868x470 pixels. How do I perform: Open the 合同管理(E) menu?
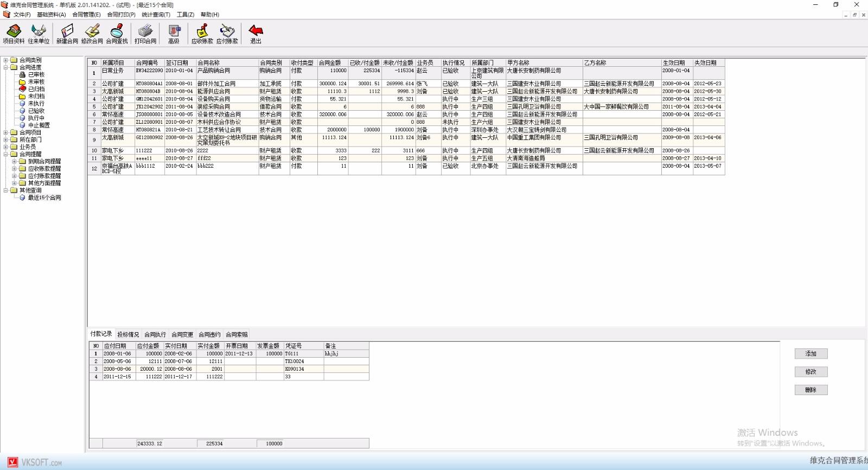(x=86, y=15)
